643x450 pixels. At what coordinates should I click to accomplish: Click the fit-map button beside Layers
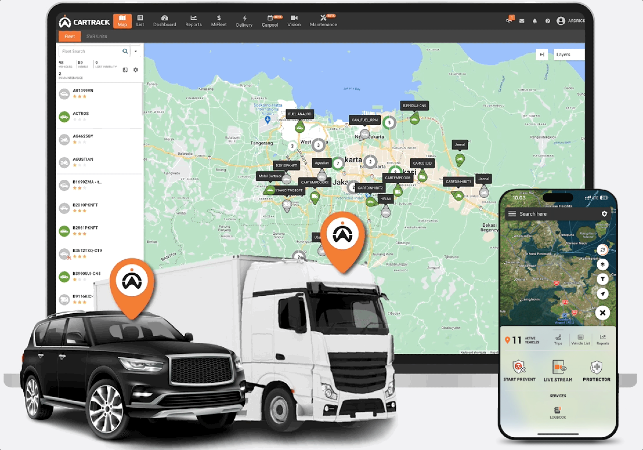point(542,54)
